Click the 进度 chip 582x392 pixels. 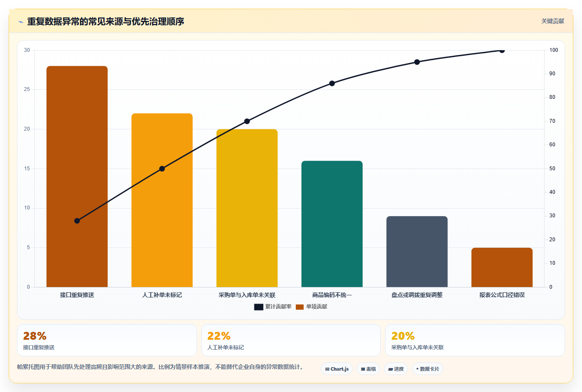coord(396,369)
